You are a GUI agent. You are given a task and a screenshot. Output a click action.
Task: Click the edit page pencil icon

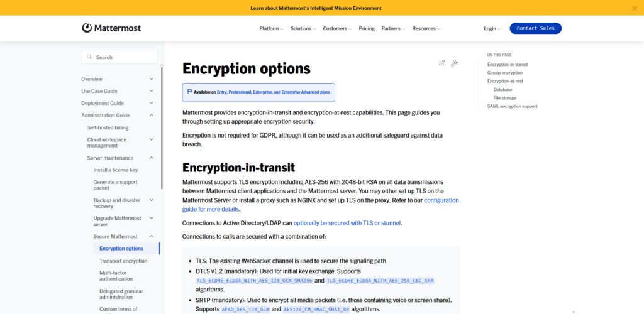pos(442,63)
